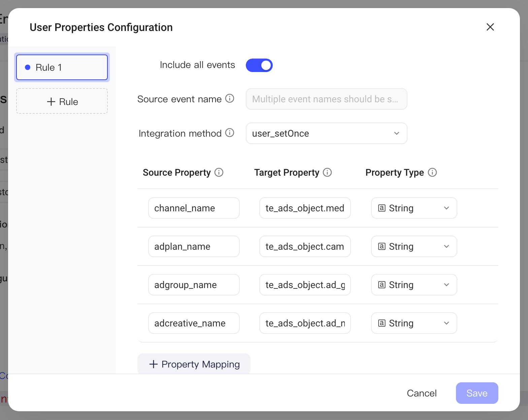The width and height of the screenshot is (528, 420).
Task: Click the Source Property info icon
Action: click(219, 172)
